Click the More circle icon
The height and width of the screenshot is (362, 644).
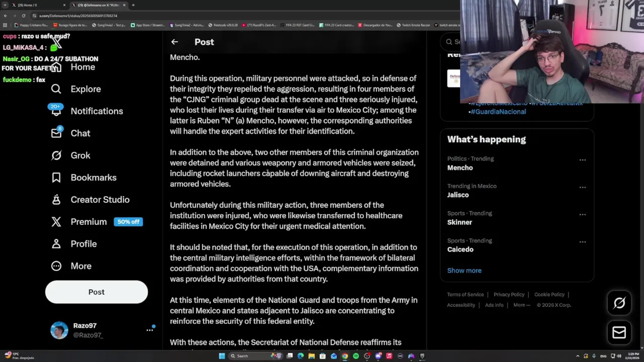pos(56,266)
